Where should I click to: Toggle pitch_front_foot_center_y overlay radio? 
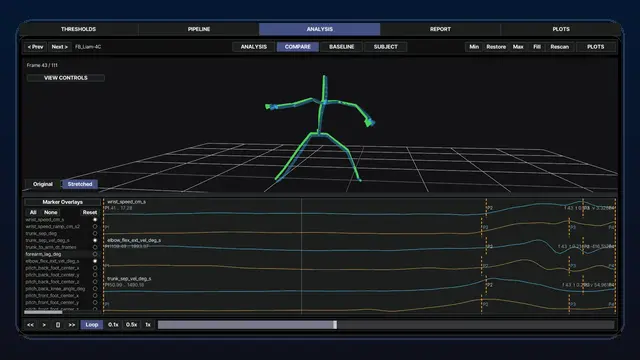pyautogui.click(x=95, y=302)
